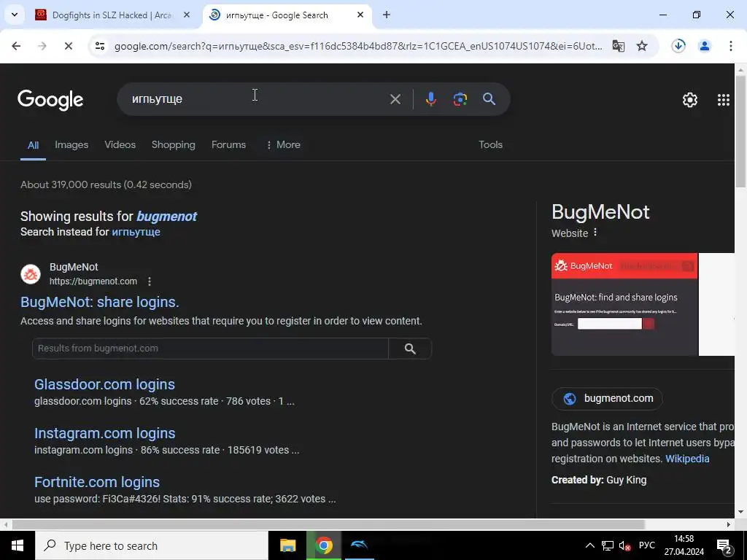Stop loading the page
747x560 pixels.
point(68,46)
